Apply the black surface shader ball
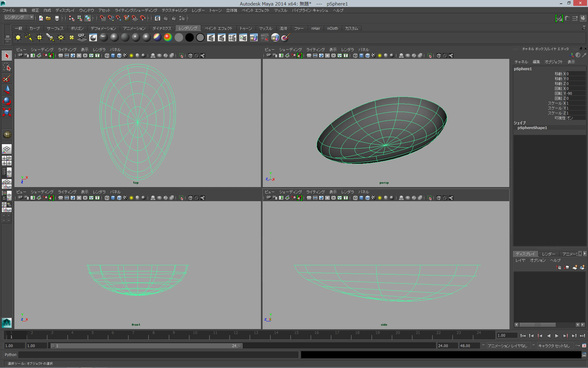The height and width of the screenshot is (368, 588). [190, 37]
